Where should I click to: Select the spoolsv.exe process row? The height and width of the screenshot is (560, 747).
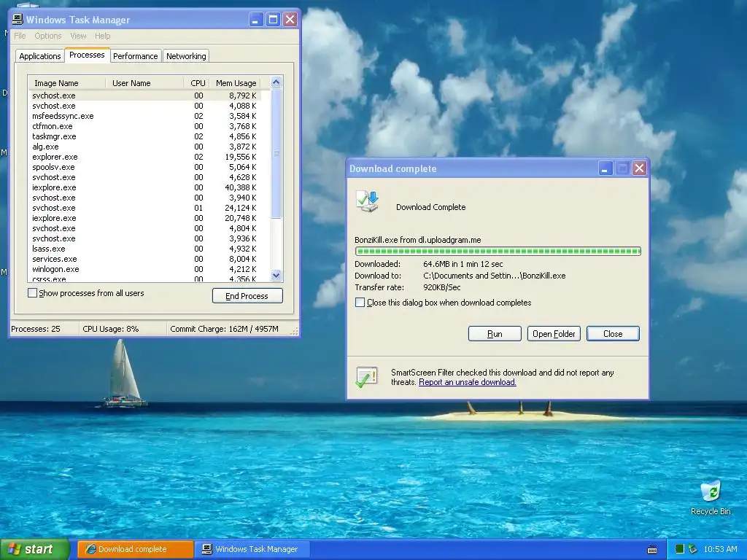coord(145,167)
